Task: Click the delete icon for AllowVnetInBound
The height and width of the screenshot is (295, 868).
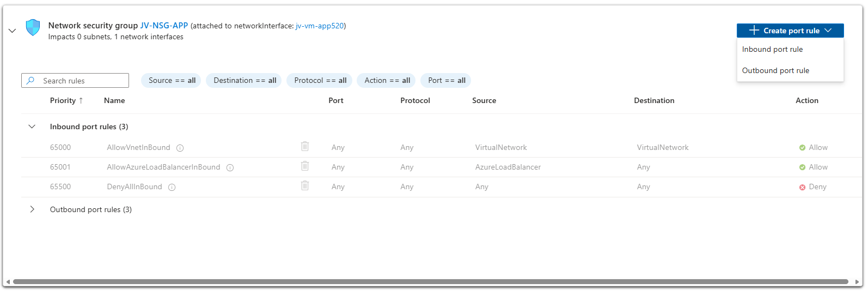Action: click(x=305, y=146)
